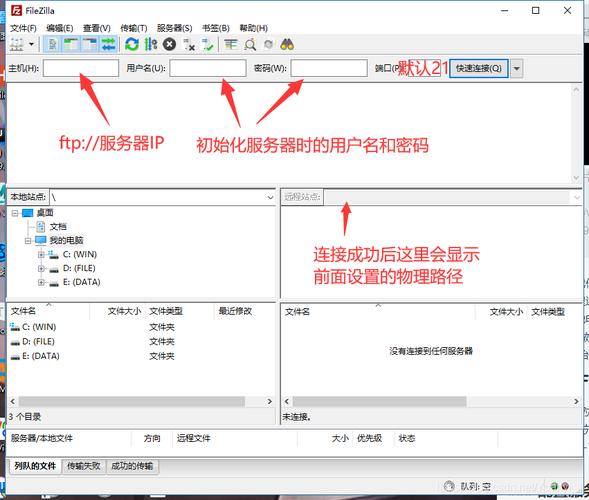589x500 pixels.
Task: Open 传输(T) menu
Action: point(133,28)
